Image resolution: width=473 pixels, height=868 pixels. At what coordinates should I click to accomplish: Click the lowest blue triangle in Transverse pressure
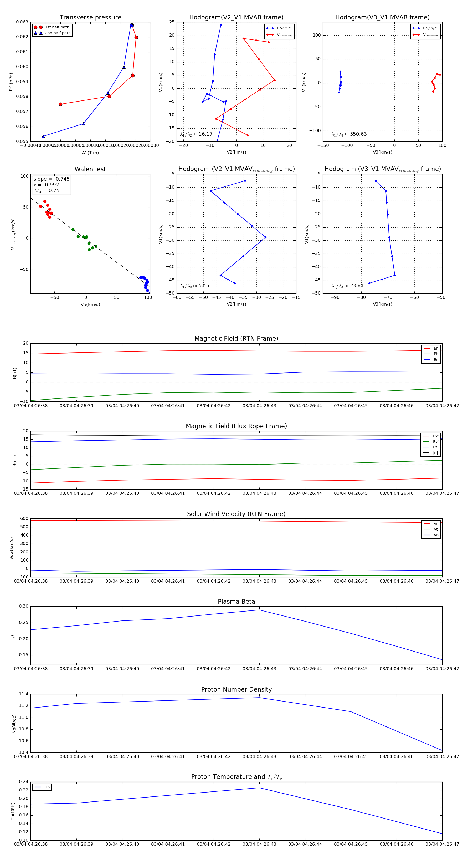43,137
